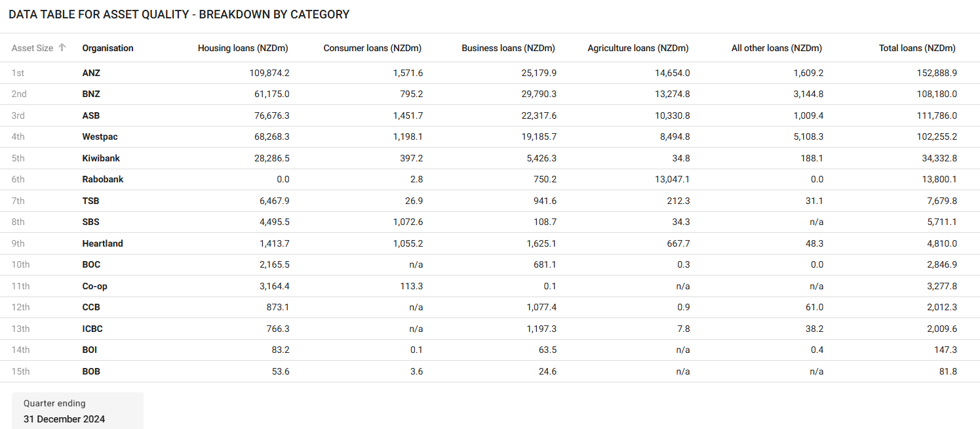Click Business loans (NZDm) column header
Viewport: 980px width, 429px height.
point(508,48)
